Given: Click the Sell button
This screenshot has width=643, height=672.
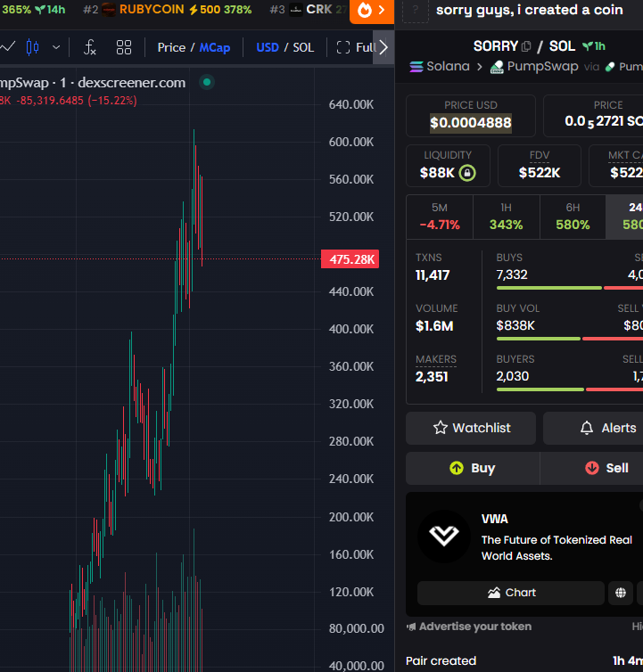Looking at the screenshot, I should click(591, 468).
